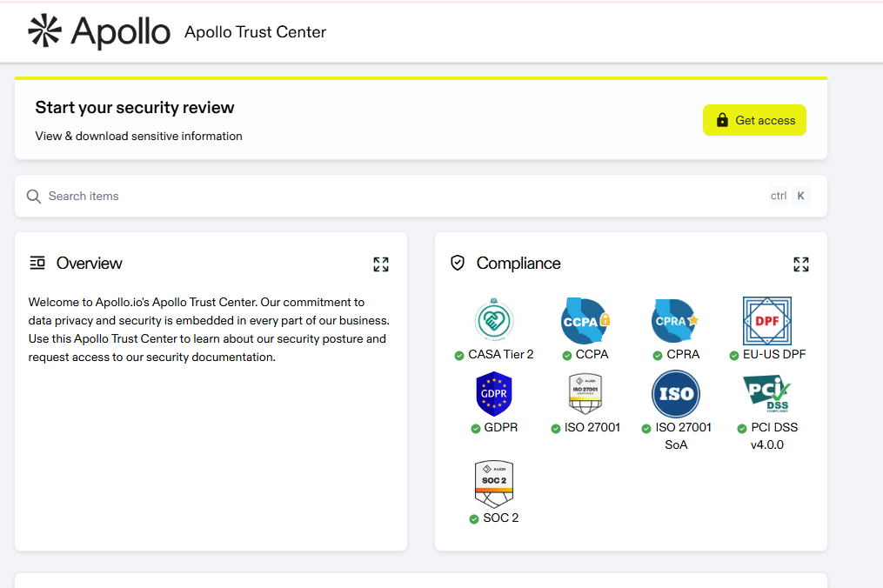Focus the Search items field
The width and height of the screenshot is (883, 588).
[421, 196]
